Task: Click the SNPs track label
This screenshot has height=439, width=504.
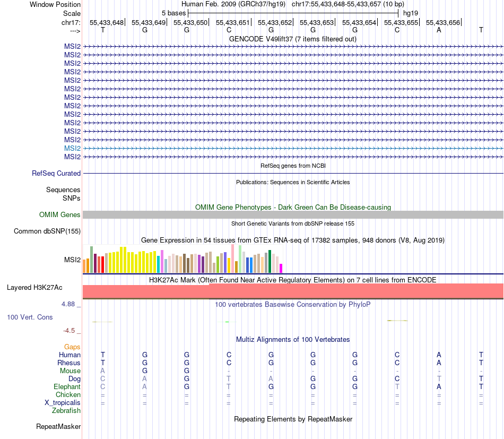Action: click(72, 198)
